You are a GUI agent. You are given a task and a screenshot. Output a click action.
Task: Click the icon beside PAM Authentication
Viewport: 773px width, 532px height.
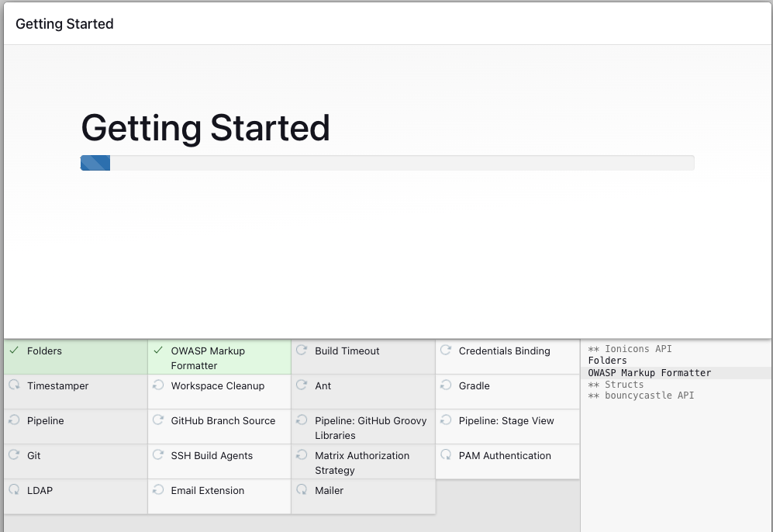tap(446, 455)
